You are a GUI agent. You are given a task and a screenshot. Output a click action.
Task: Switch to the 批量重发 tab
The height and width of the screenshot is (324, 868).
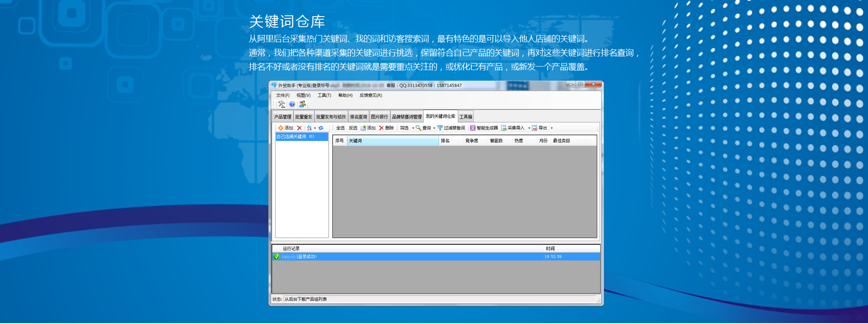tap(304, 117)
